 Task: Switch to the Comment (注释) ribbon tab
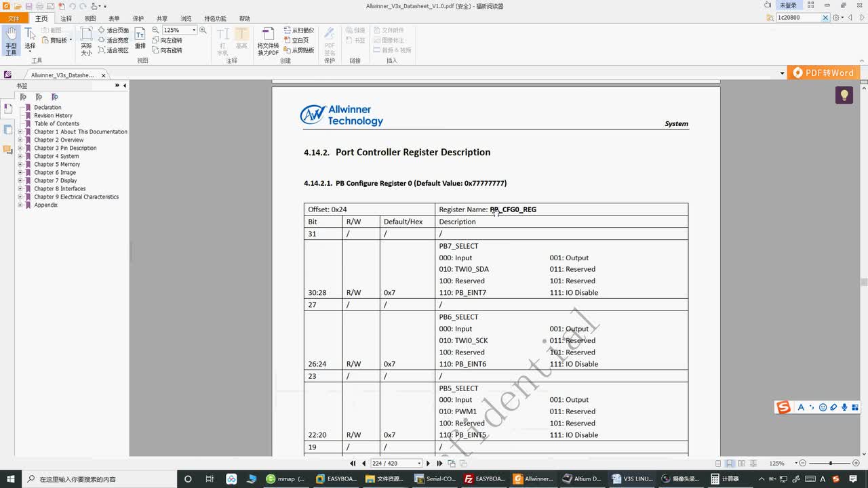coord(66,18)
